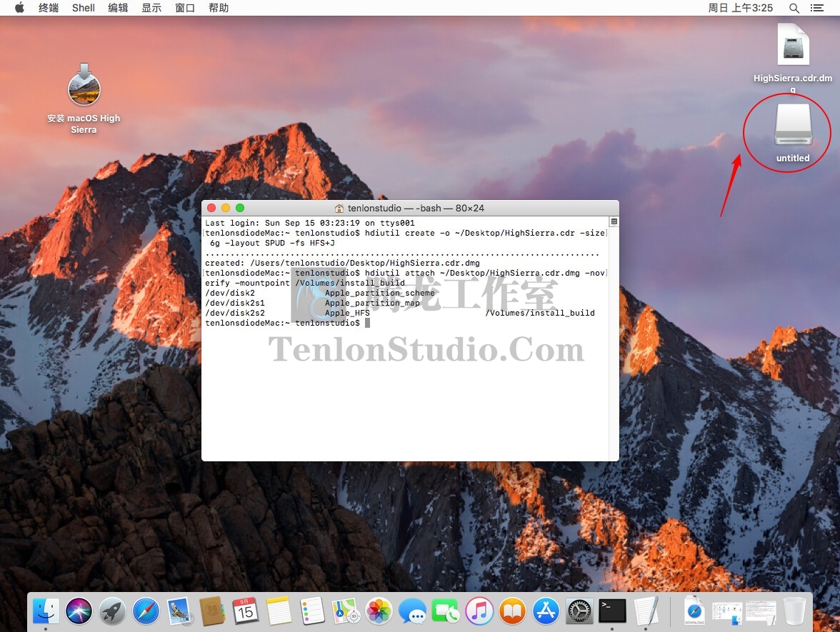Image resolution: width=840 pixels, height=632 pixels.
Task: Open the Downloads stack in the Dock
Action: [x=694, y=611]
